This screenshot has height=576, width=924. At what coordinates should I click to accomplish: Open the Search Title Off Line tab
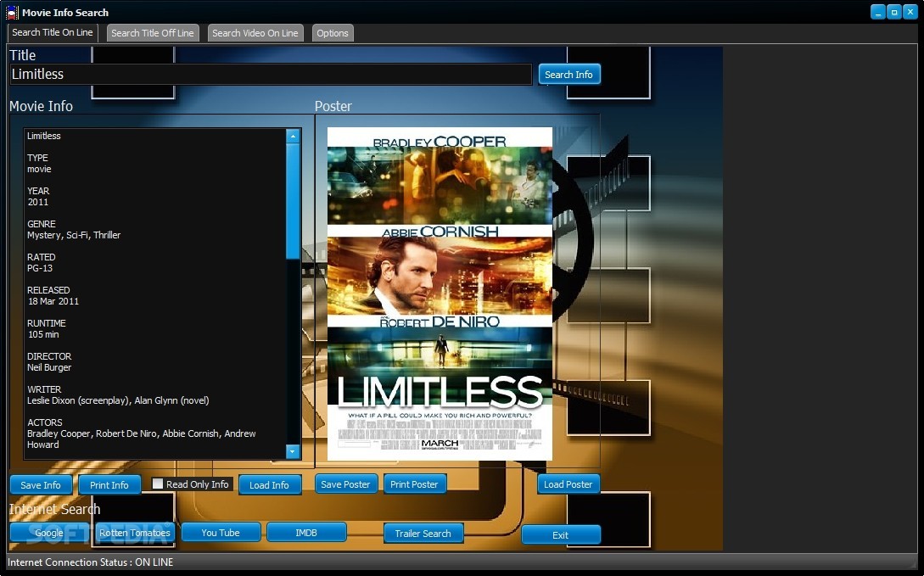click(x=153, y=33)
